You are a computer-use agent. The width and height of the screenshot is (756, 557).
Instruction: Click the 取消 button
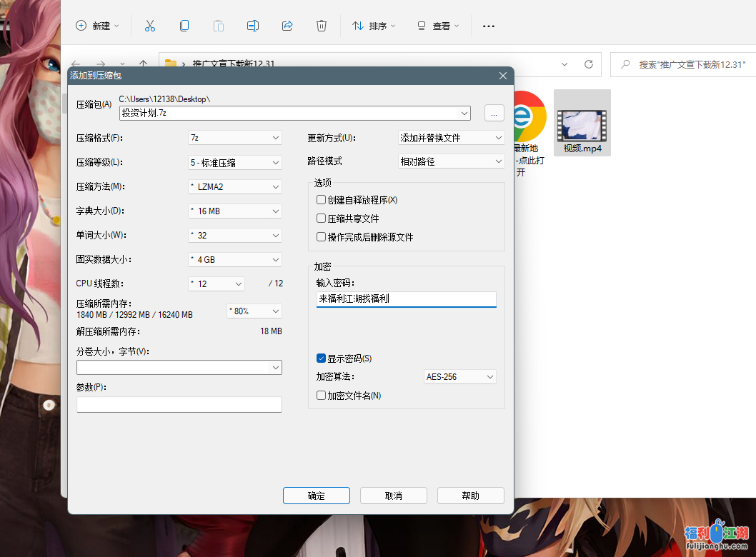(393, 496)
